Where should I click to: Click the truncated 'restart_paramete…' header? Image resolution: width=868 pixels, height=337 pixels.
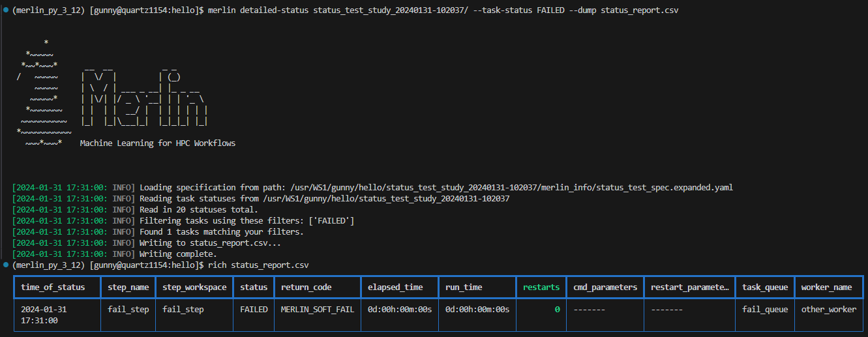tap(690, 287)
